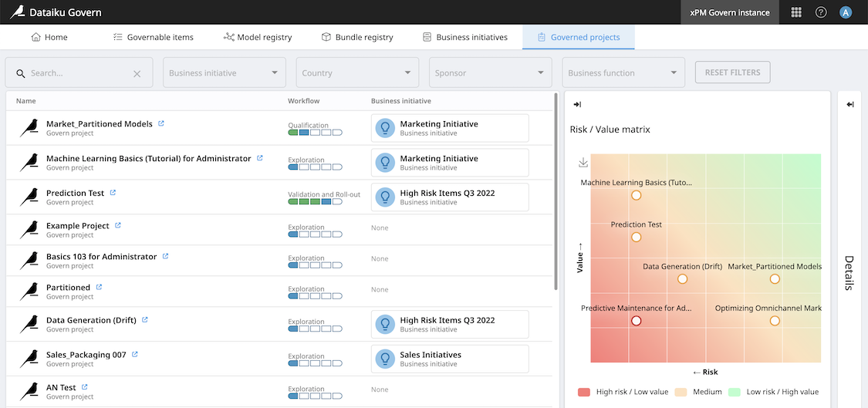Click the High risk / Low value legend swatch
The width and height of the screenshot is (868, 408).
[x=584, y=392]
